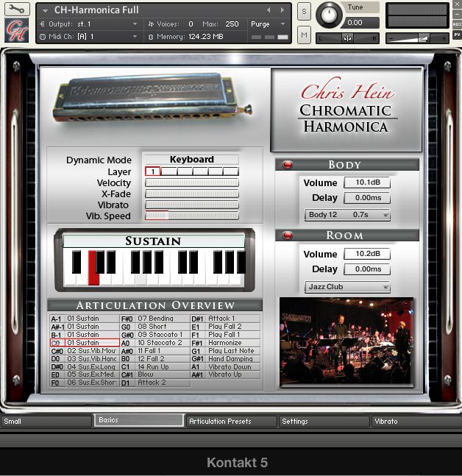Image resolution: width=462 pixels, height=476 pixels.
Task: Open the wrench instrument edit icon
Action: 17,9
